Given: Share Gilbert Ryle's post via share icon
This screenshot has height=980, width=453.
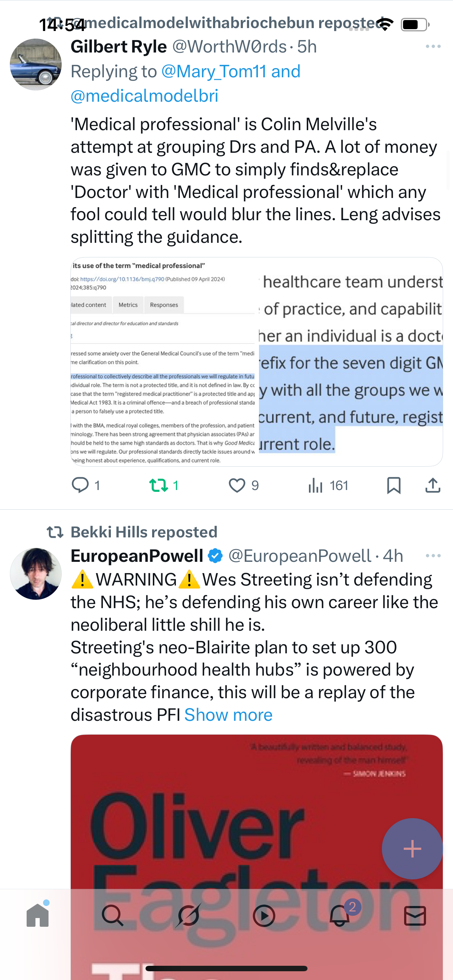Looking at the screenshot, I should click(x=433, y=485).
